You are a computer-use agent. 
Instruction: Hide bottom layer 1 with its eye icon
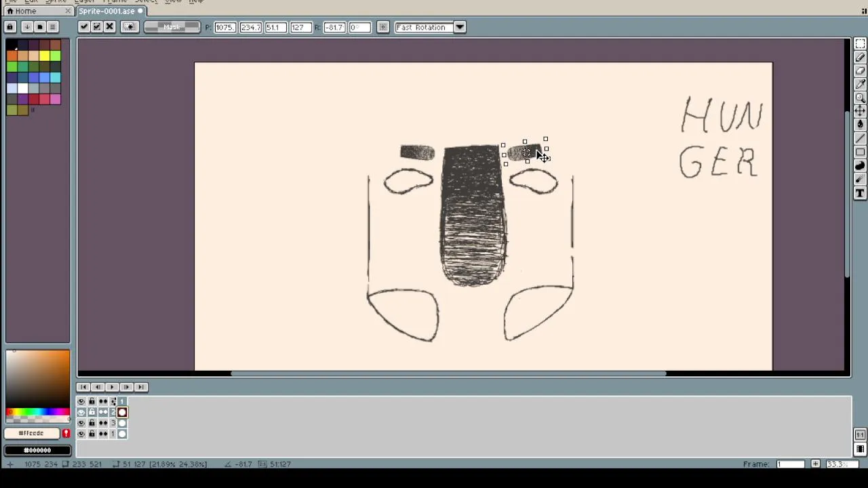click(x=81, y=434)
